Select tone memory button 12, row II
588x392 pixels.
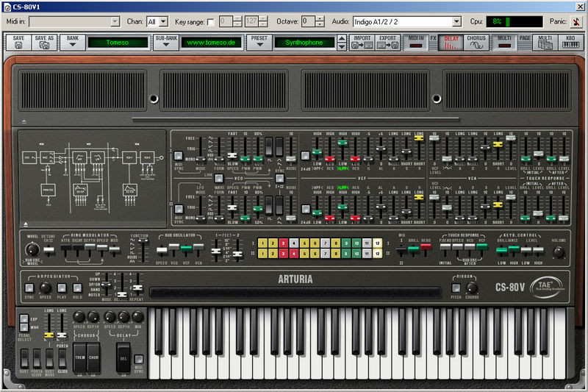[378, 254]
